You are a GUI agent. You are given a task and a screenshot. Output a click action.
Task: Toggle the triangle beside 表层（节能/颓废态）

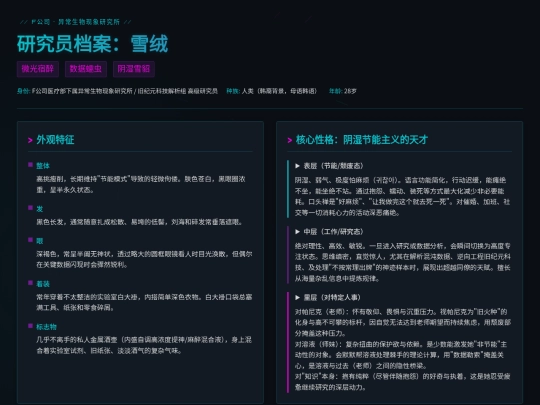coord(298,166)
